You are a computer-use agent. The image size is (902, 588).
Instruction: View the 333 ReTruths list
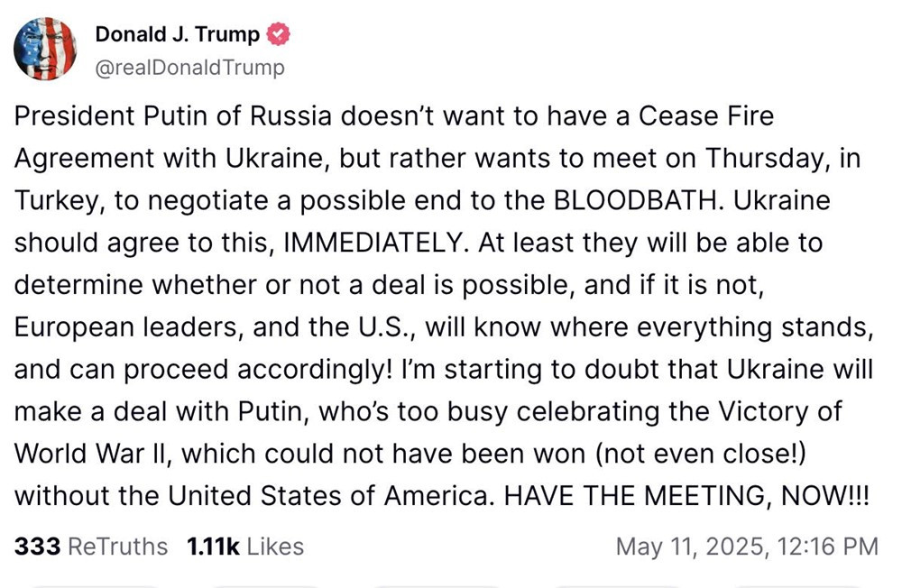tap(91, 547)
